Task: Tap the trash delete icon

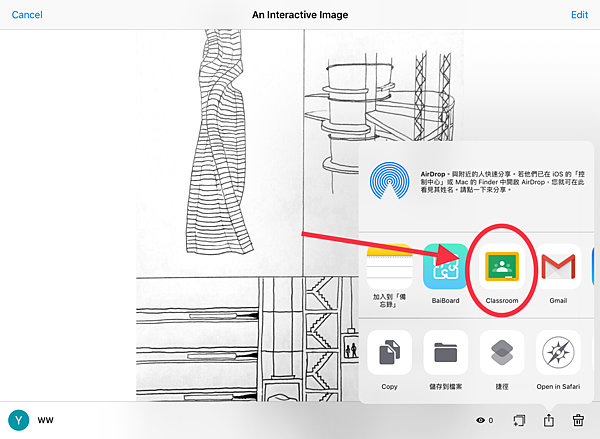Action: 578,420
